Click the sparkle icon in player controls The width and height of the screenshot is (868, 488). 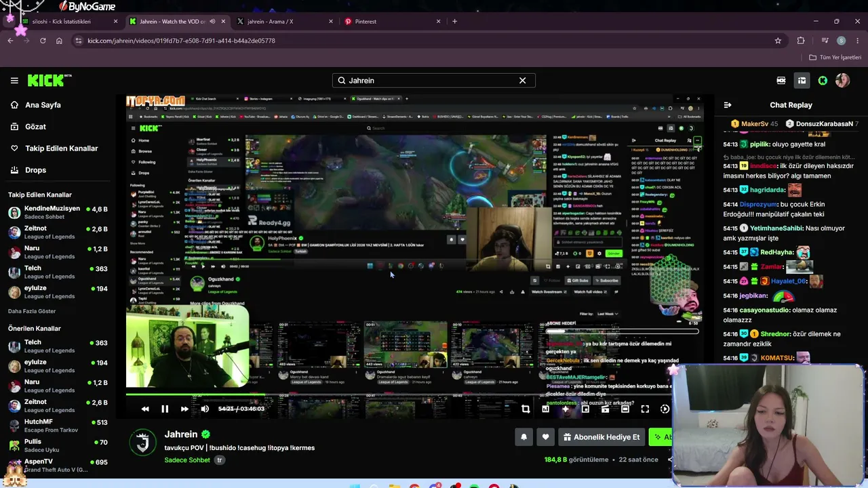[x=566, y=409]
